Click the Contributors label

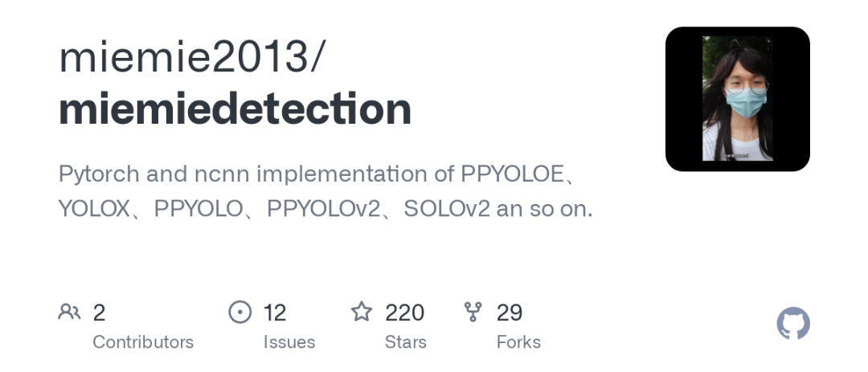click(x=143, y=342)
